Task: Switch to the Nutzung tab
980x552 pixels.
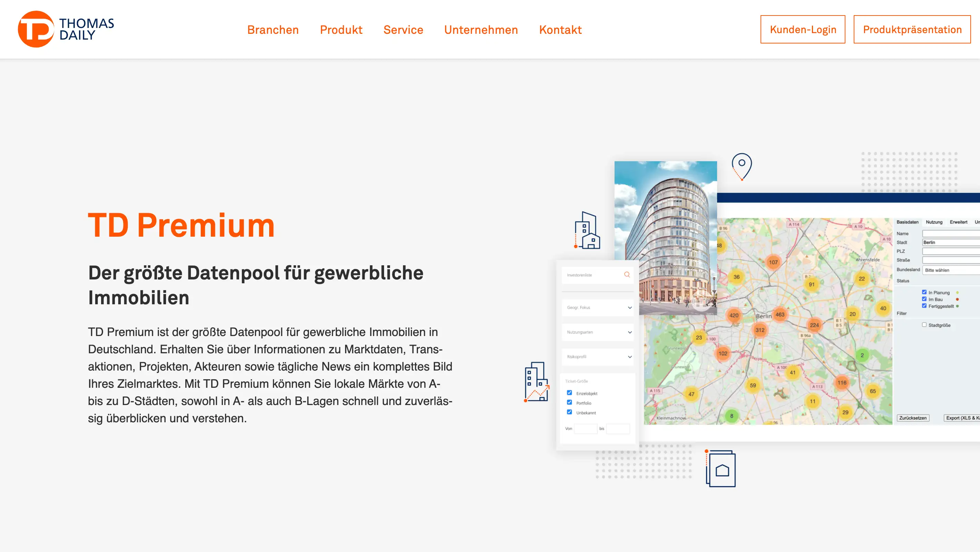Action: 934,222
